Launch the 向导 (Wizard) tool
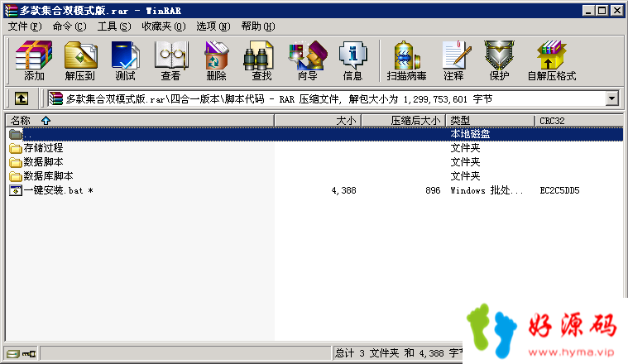628x364 pixels. pyautogui.click(x=308, y=60)
